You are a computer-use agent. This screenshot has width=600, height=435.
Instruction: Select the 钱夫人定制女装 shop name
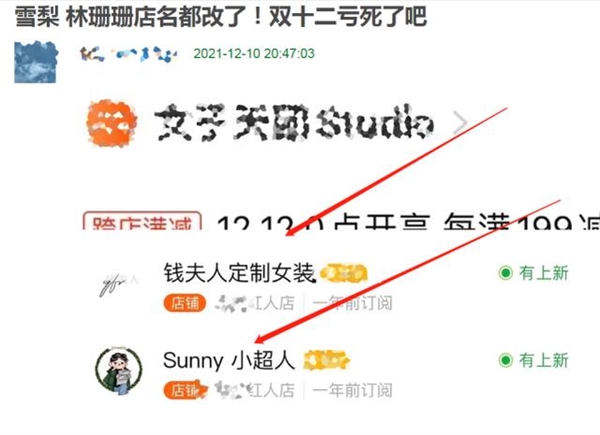click(x=239, y=273)
